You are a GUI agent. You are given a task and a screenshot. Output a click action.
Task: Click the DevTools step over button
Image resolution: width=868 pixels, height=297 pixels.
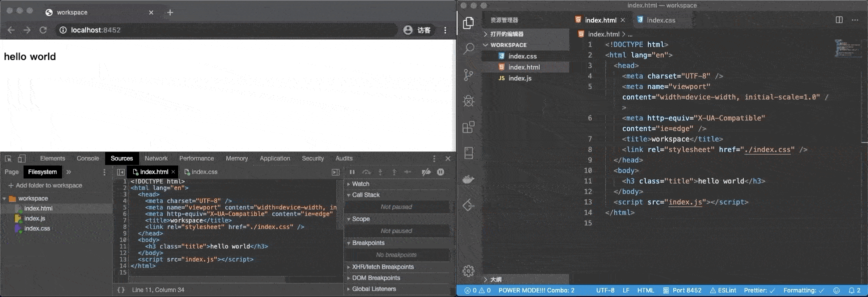point(366,172)
